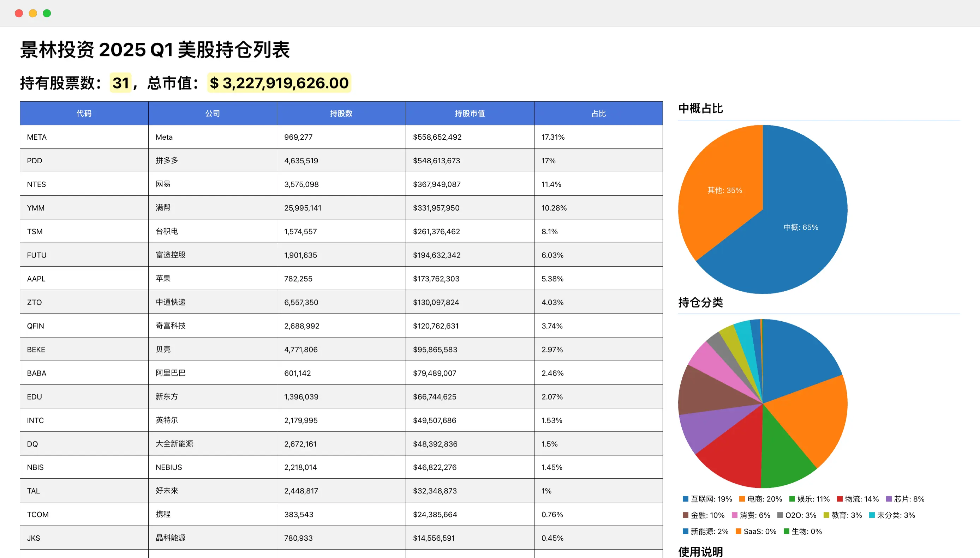Click the 满帮 company cell
This screenshot has height=558, width=980.
point(213,208)
